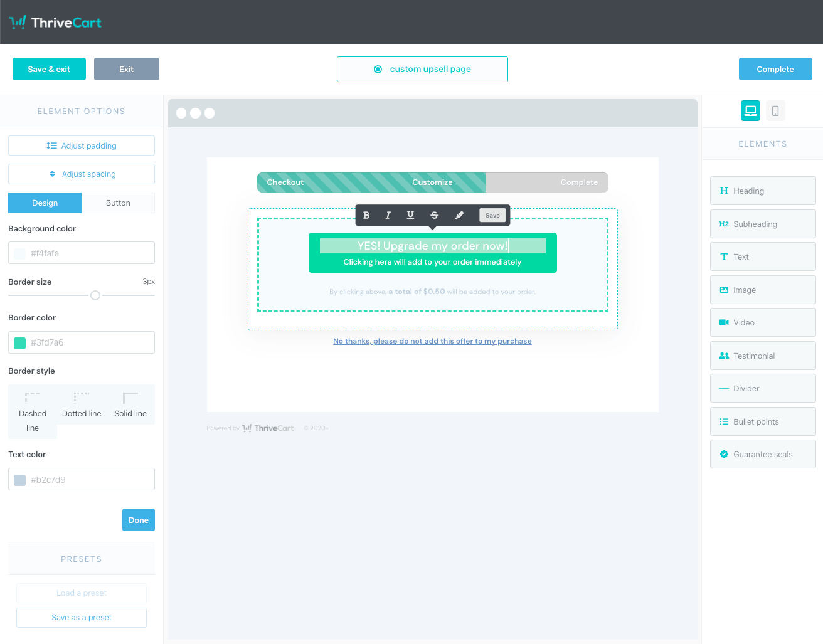Choose Solid line border style

(130, 404)
